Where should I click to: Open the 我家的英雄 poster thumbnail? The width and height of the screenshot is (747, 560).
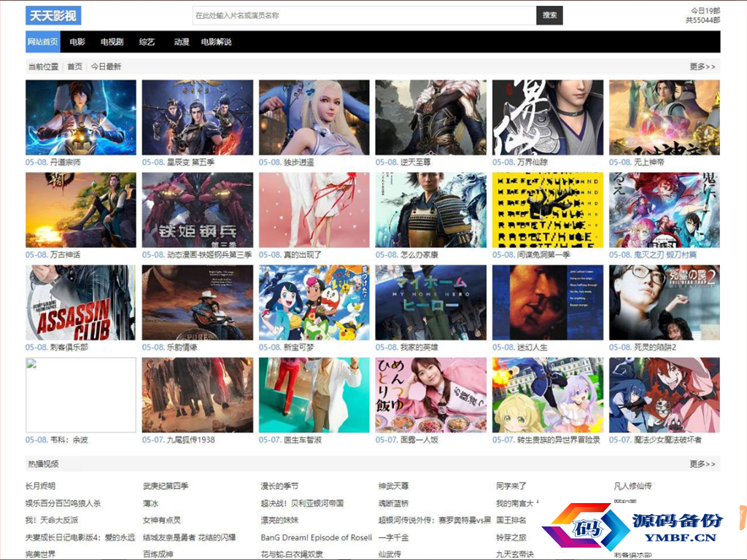[x=430, y=303]
